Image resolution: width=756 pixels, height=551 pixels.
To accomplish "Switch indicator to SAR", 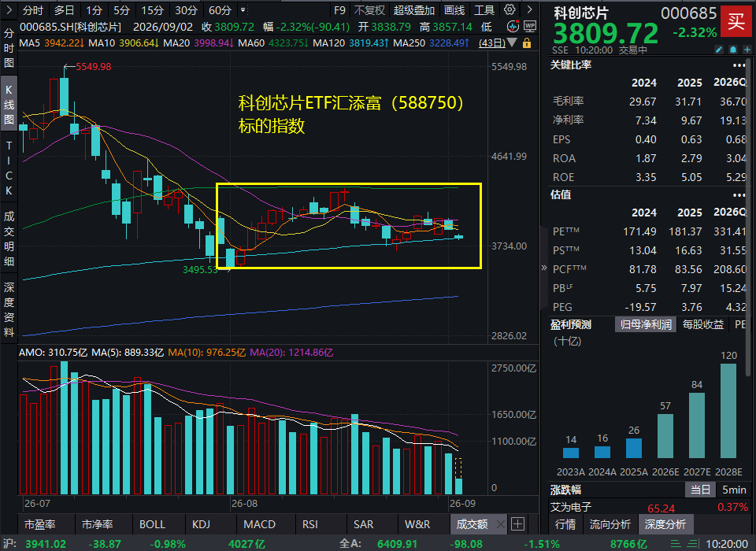I will pyautogui.click(x=363, y=524).
